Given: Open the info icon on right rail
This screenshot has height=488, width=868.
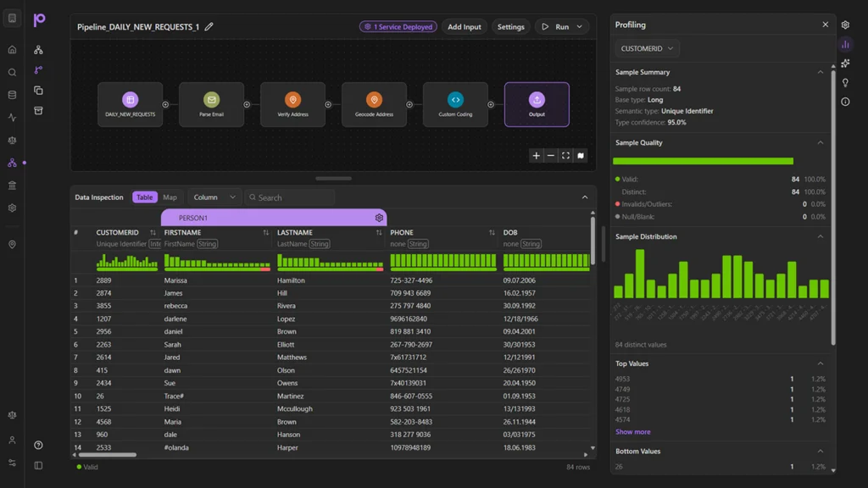Looking at the screenshot, I should pyautogui.click(x=845, y=102).
